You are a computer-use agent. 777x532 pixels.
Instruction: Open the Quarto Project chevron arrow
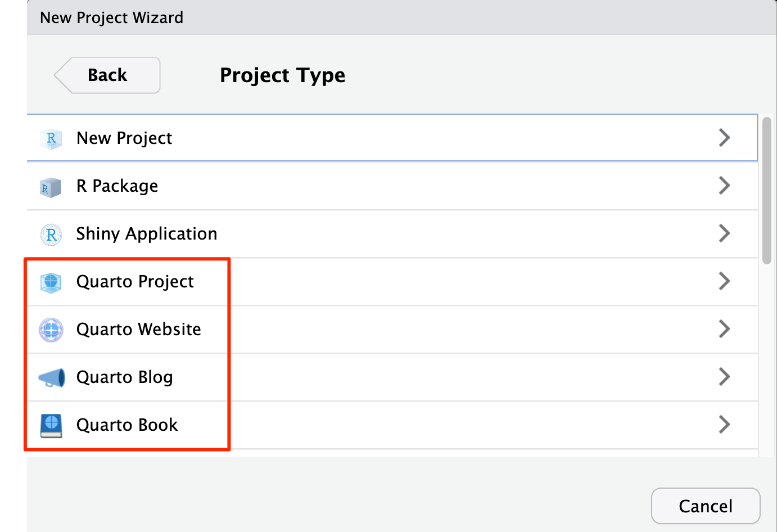724,281
